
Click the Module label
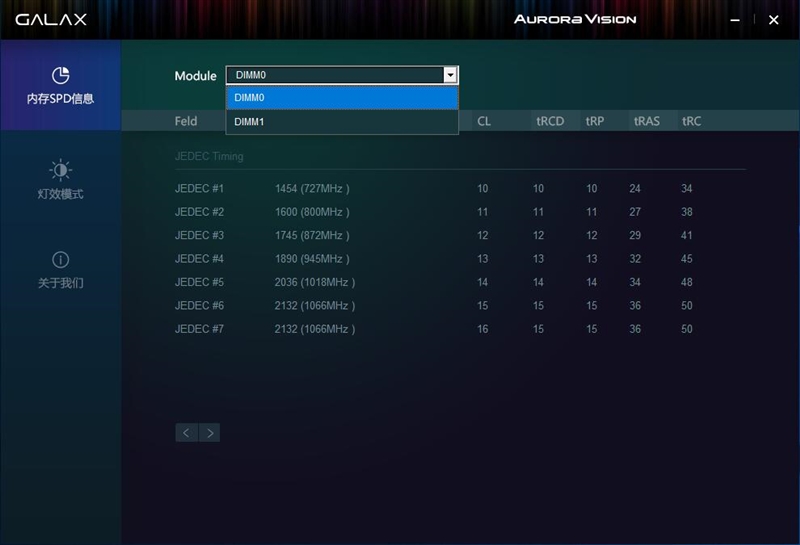coord(195,76)
